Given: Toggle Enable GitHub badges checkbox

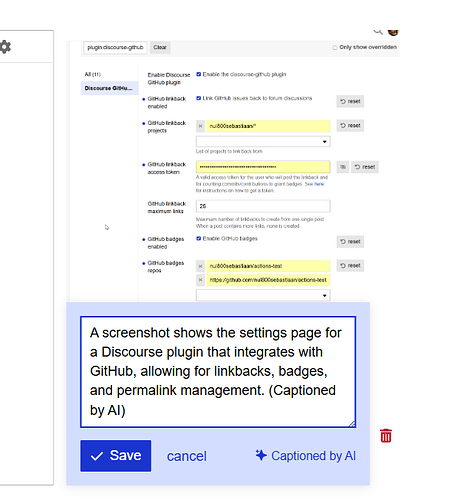Looking at the screenshot, I should [199, 238].
